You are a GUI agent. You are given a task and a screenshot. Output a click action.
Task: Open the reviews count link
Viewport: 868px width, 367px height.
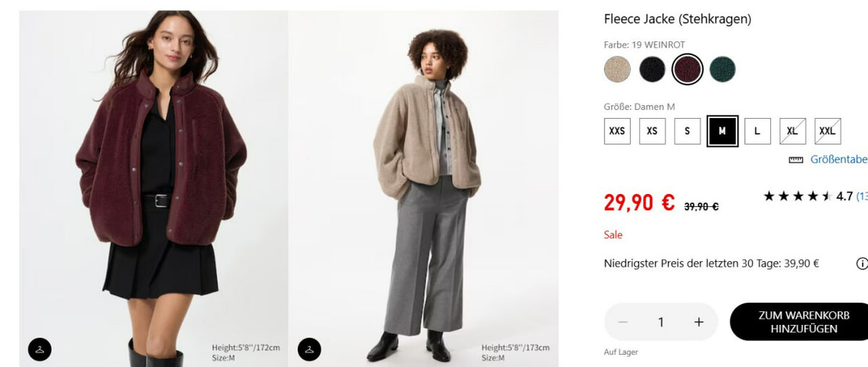click(861, 196)
